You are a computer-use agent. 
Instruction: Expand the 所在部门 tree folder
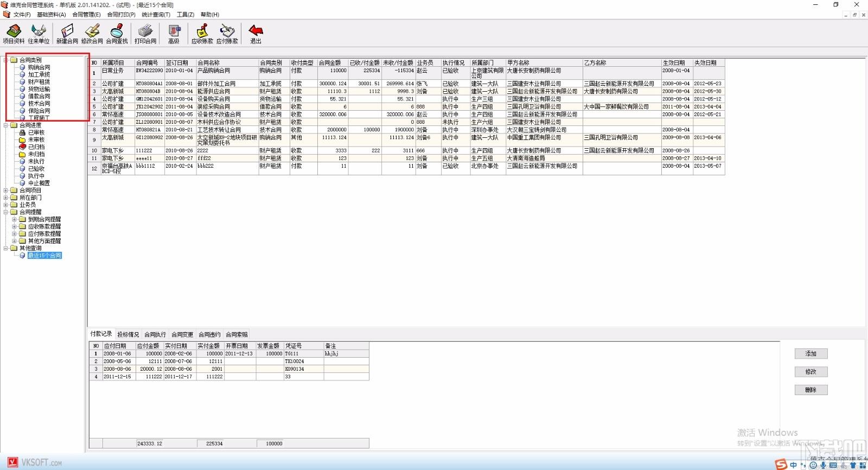(6, 198)
